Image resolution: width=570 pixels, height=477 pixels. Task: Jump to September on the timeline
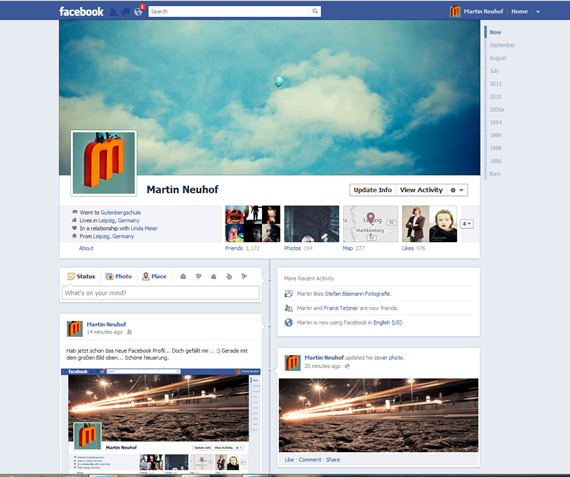[x=502, y=45]
